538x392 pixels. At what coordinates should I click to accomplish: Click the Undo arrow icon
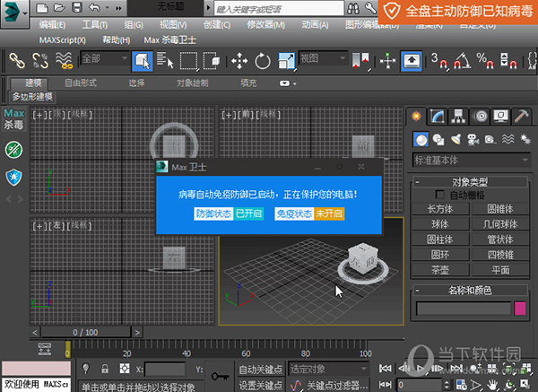point(94,7)
